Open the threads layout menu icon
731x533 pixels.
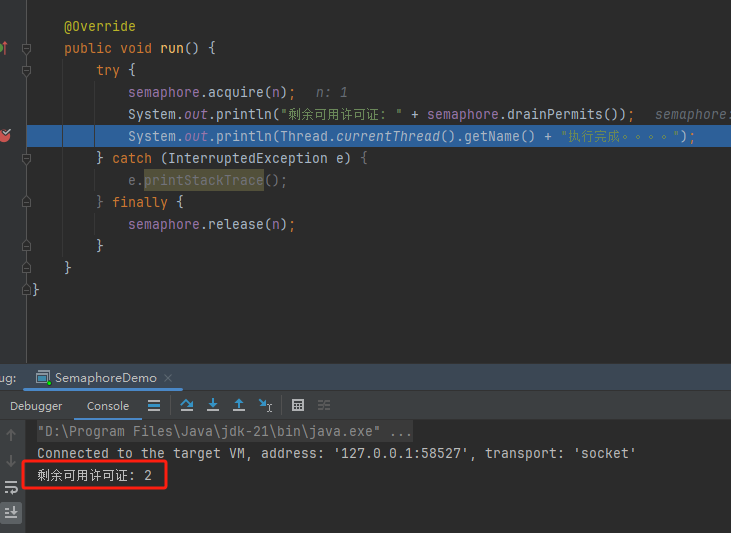click(x=154, y=405)
